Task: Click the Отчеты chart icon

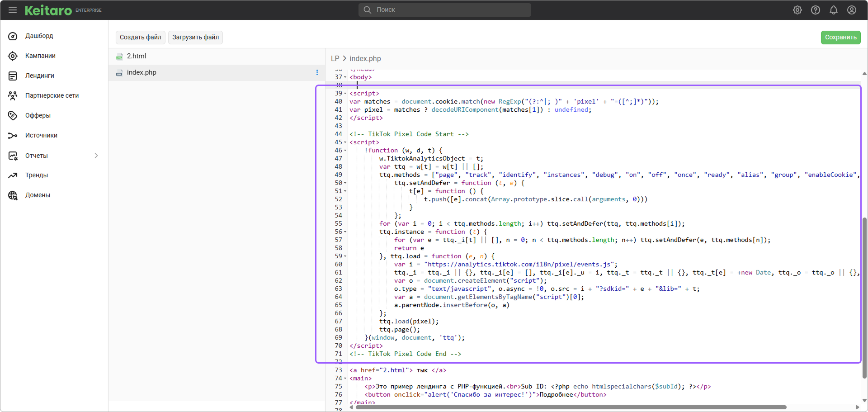Action: [x=13, y=156]
